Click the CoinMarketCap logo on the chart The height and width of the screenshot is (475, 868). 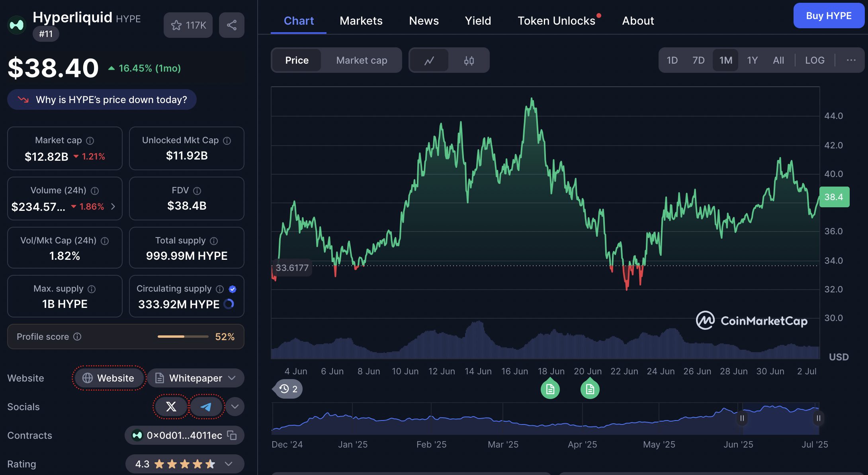tap(752, 320)
